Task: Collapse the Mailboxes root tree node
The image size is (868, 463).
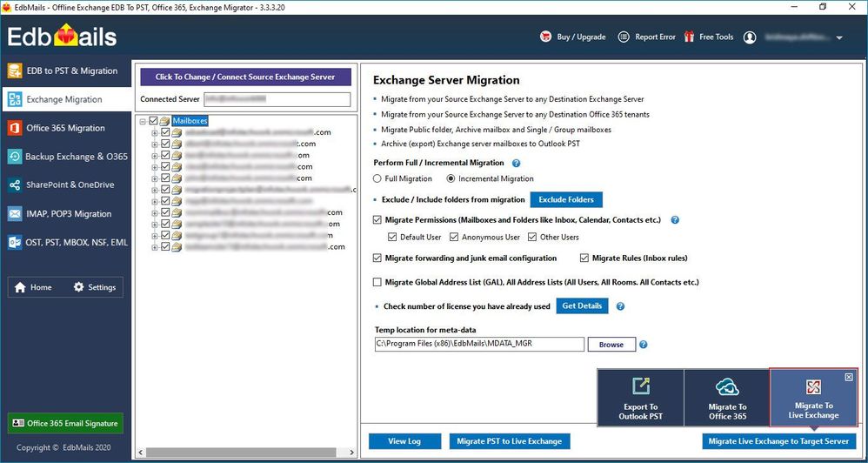Action: (x=144, y=121)
